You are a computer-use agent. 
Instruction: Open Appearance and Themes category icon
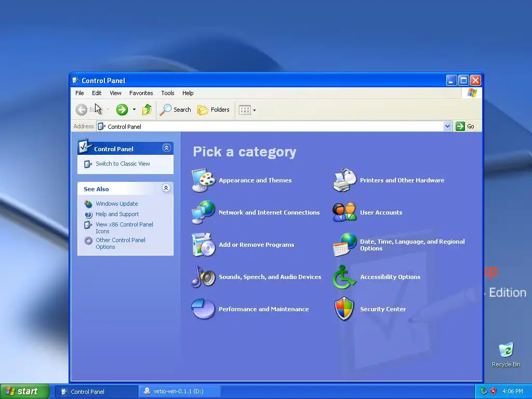(203, 180)
